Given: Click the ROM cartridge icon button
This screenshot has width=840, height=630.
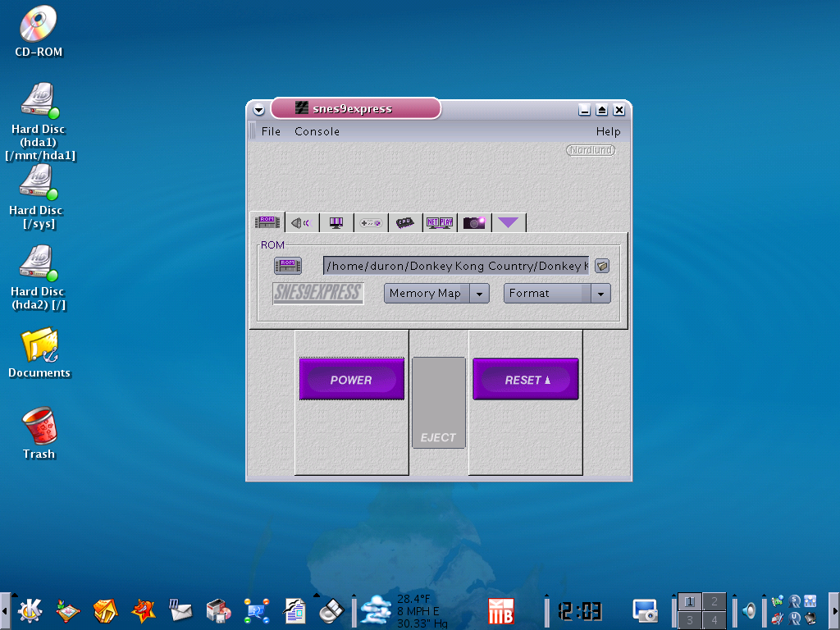Looking at the screenshot, I should point(288,266).
